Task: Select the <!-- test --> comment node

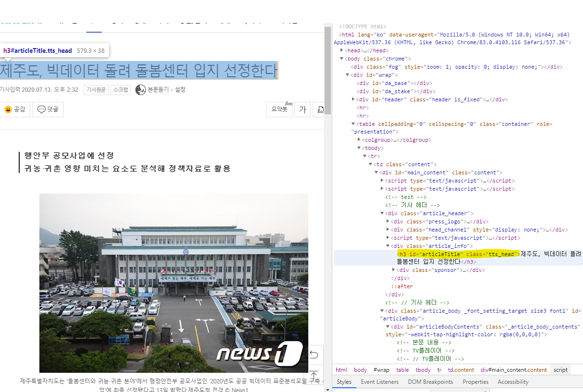Action: (405, 197)
